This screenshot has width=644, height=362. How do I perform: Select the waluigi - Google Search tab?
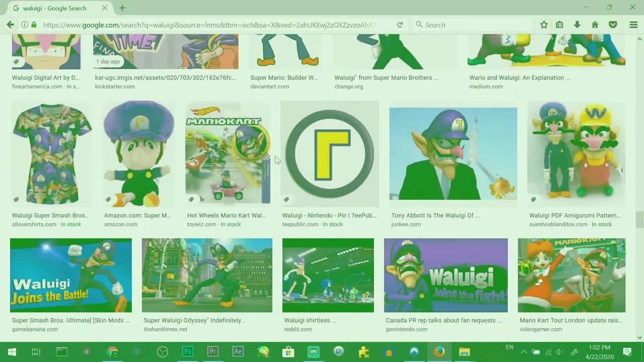pos(55,8)
